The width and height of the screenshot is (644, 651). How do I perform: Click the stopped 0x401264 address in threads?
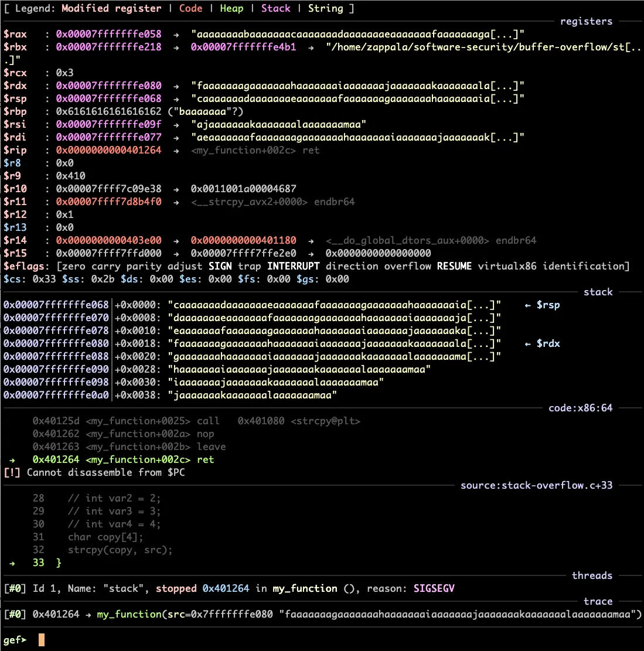tap(225, 588)
